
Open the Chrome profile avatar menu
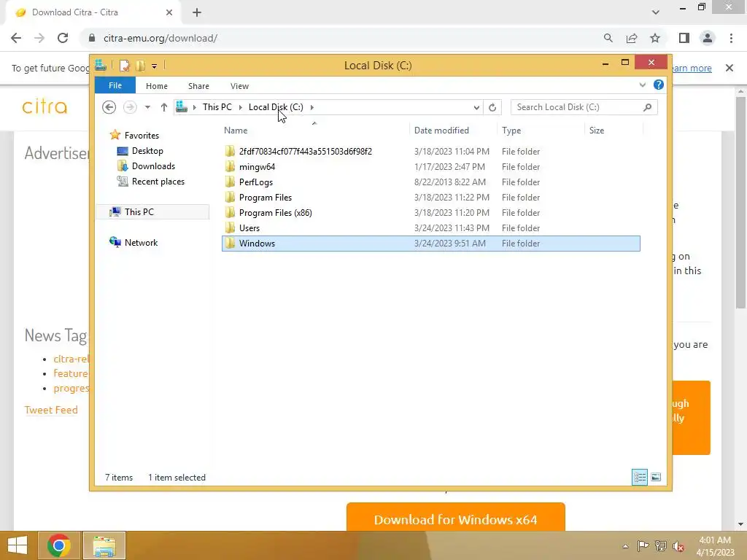tap(708, 38)
